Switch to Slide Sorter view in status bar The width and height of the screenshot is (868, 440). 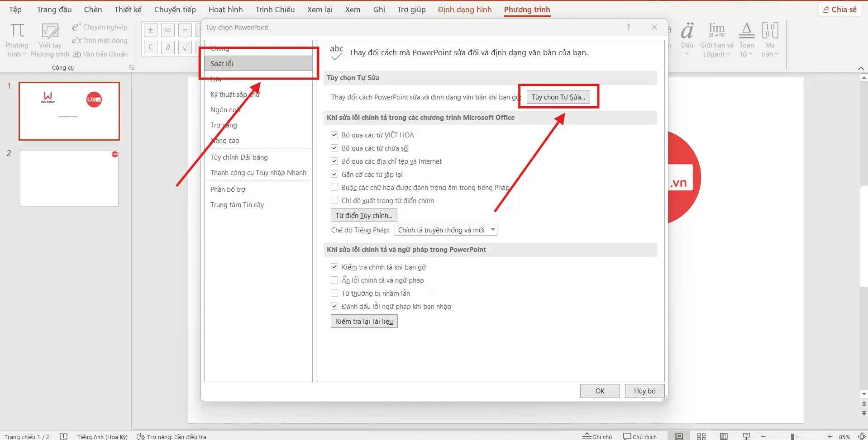(x=701, y=436)
